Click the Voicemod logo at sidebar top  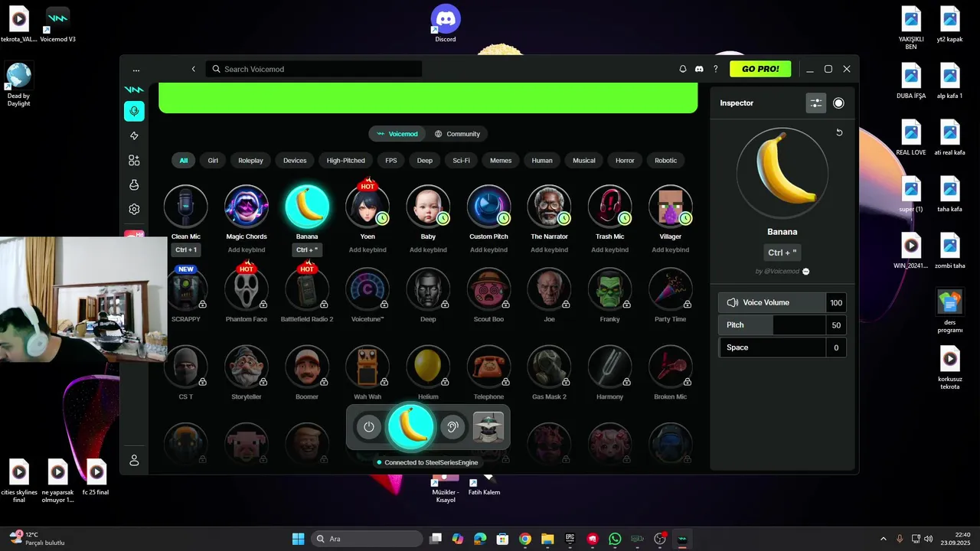[x=134, y=90]
